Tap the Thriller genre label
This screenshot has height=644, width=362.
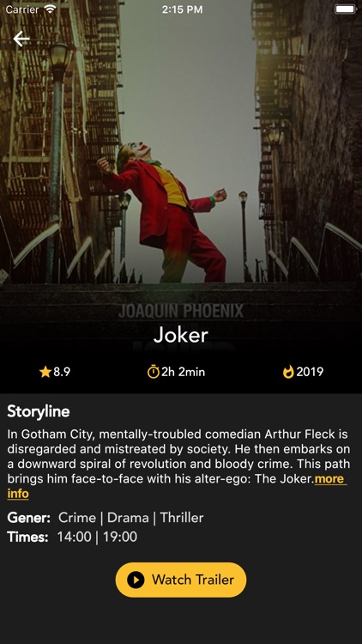coord(182,518)
